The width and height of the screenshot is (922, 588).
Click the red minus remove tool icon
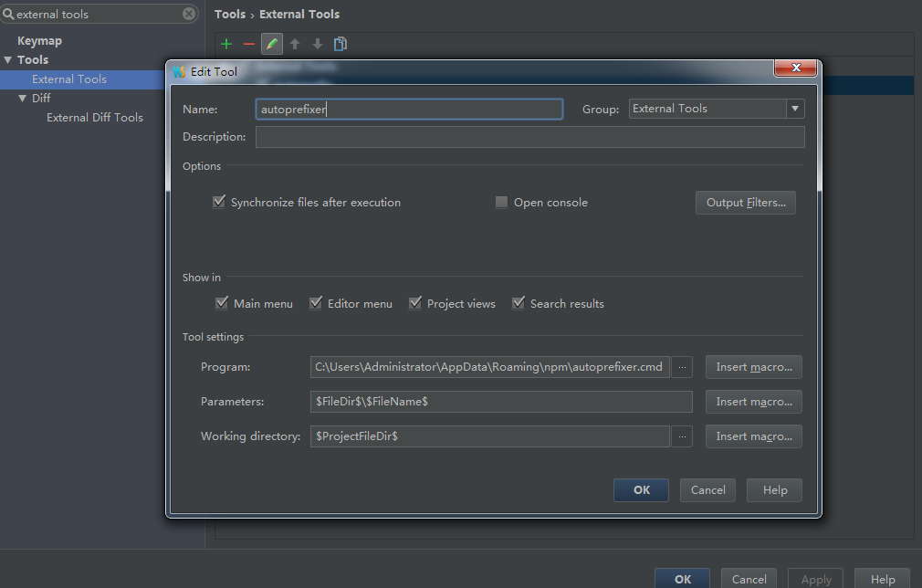[248, 44]
